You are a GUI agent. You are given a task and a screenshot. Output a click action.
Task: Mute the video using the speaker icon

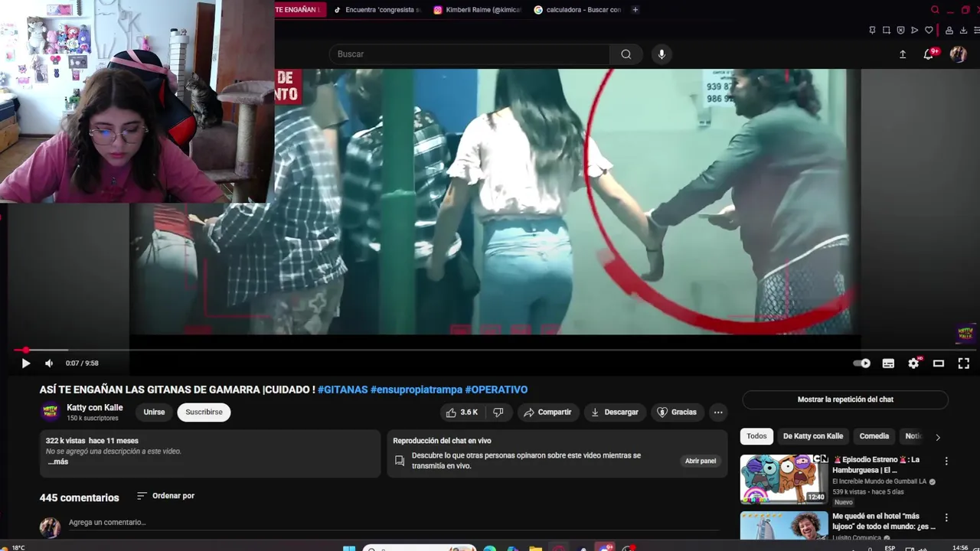[49, 364]
